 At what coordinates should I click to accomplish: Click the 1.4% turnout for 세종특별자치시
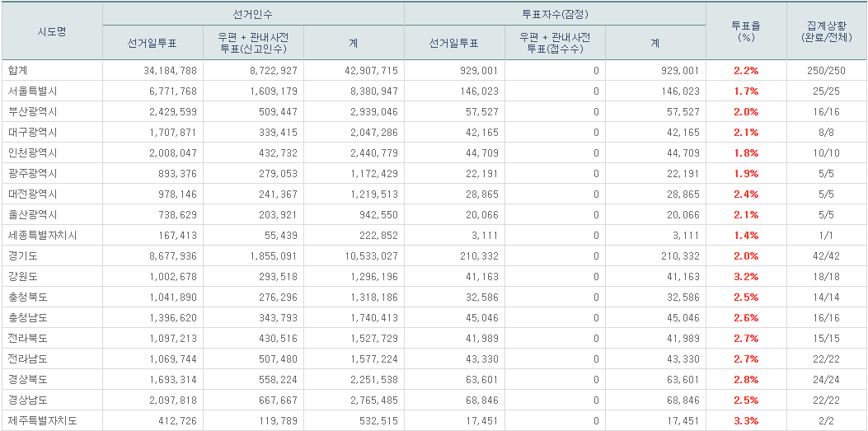746,236
